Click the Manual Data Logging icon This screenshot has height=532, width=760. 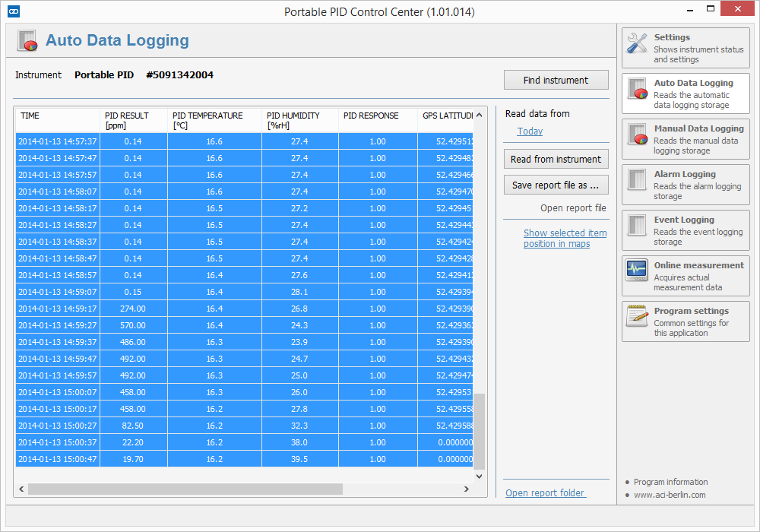(x=637, y=135)
